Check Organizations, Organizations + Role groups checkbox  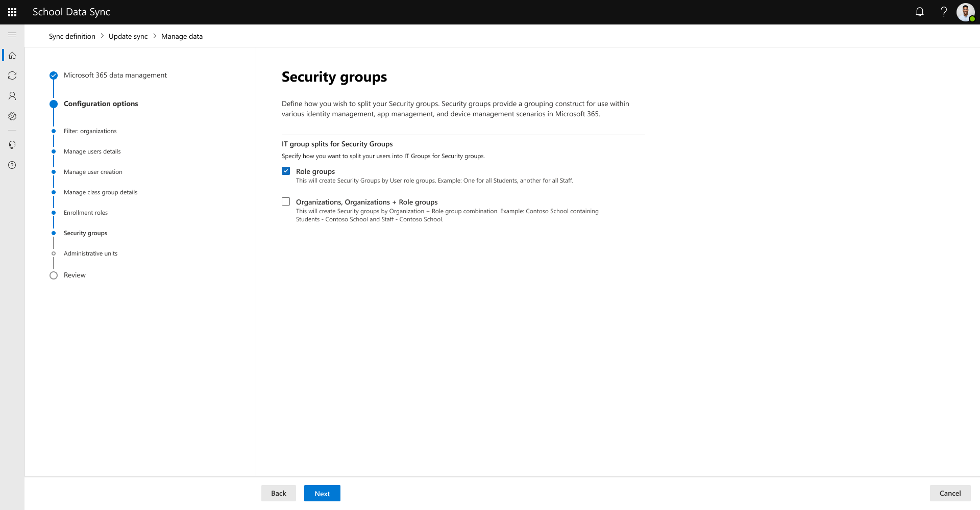tap(286, 201)
